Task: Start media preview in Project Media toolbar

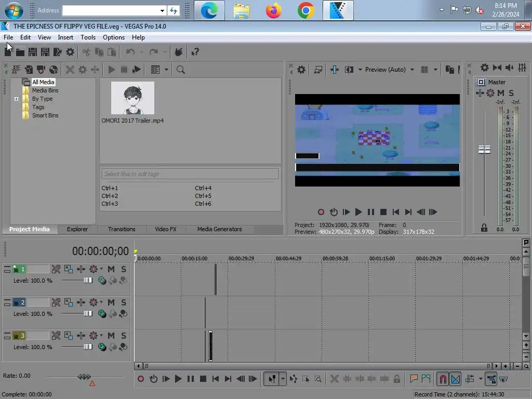Action: 111,70
